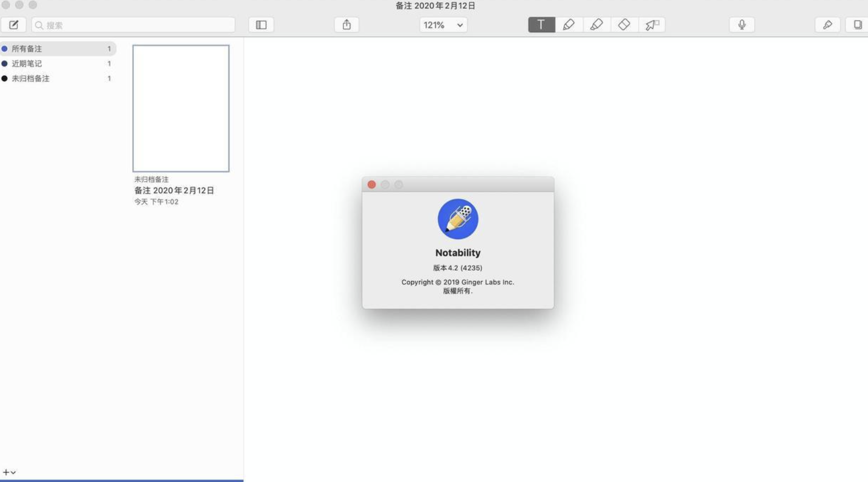
Task: Open the add plus menu at bottom left
Action: point(9,473)
